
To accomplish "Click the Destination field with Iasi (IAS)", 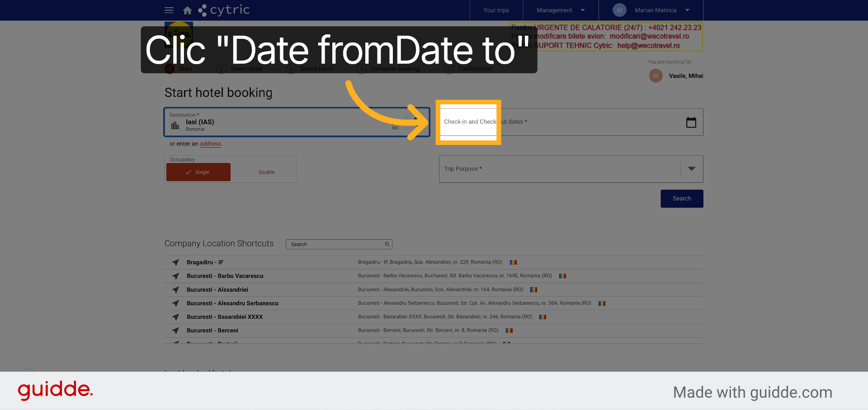I will (297, 122).
